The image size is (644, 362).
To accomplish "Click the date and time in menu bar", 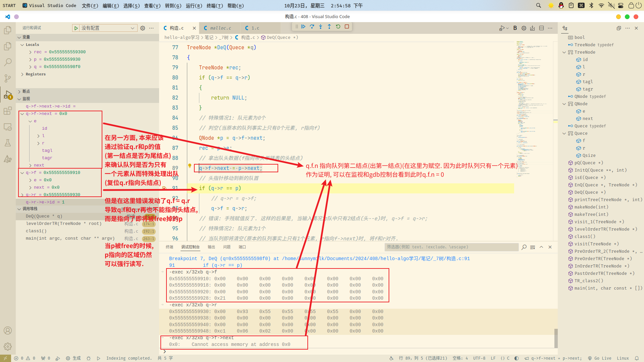I will [x=324, y=6].
